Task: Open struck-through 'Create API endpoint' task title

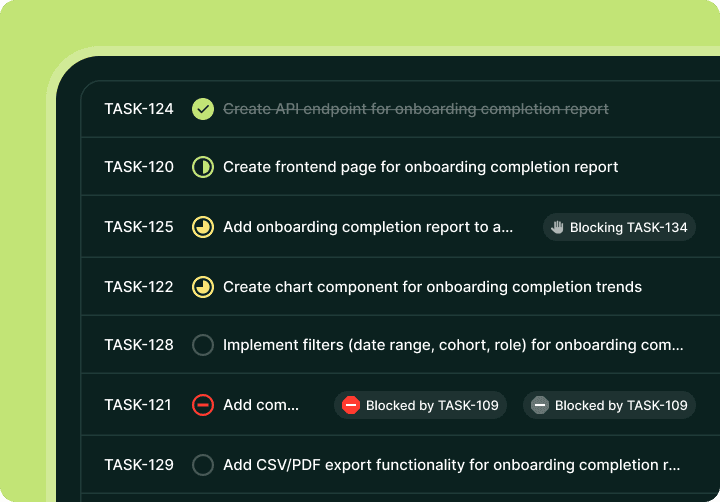Action: (416, 109)
